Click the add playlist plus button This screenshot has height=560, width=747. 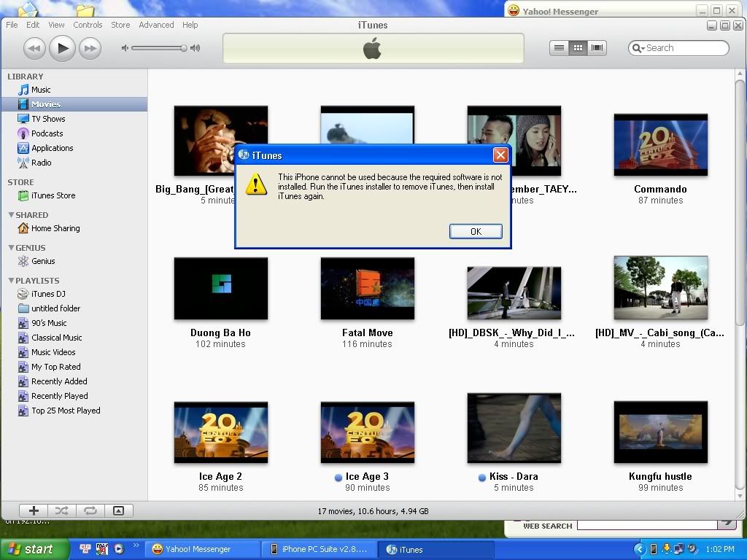click(34, 511)
